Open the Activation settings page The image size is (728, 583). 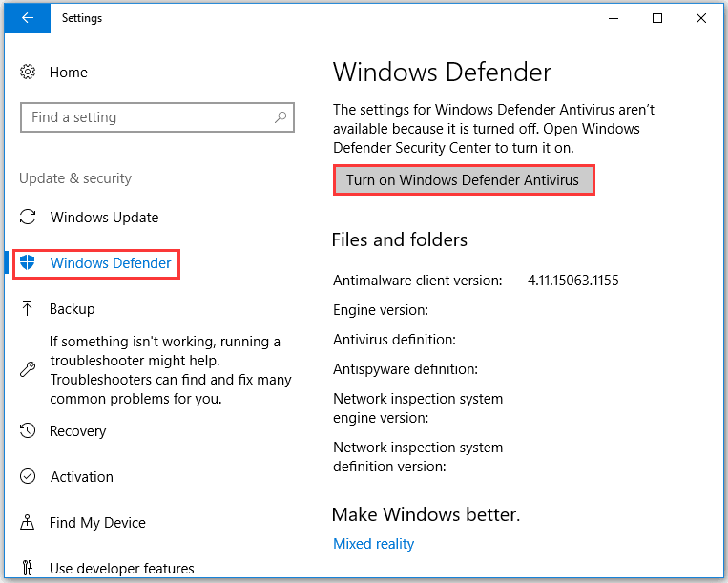tap(82, 477)
